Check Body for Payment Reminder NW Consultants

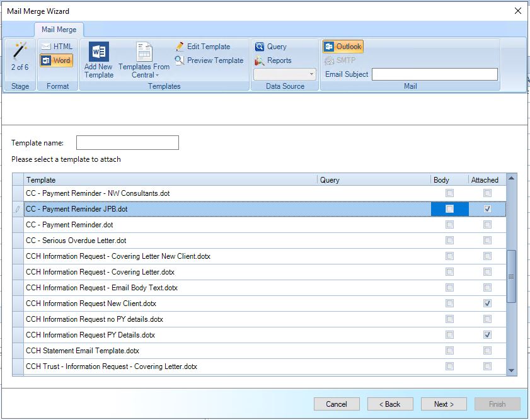tap(449, 193)
